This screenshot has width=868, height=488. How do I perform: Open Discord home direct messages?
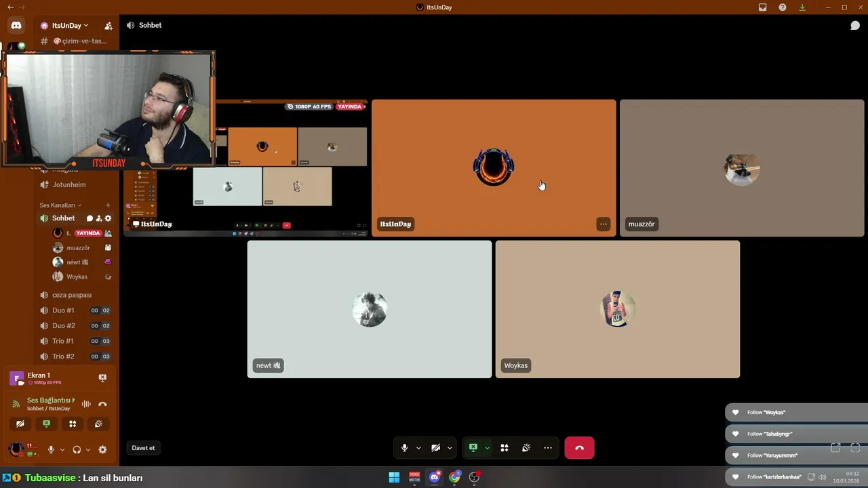pos(16,26)
